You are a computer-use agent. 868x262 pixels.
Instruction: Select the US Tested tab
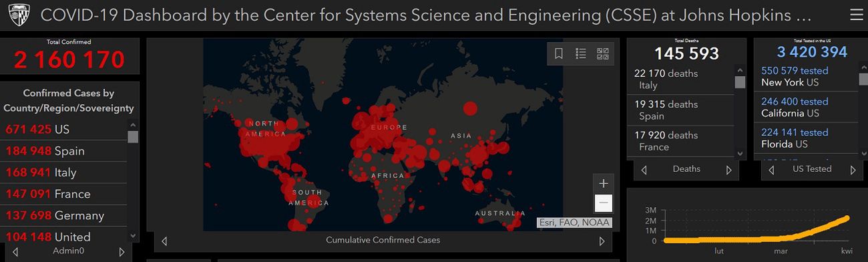pos(812,169)
